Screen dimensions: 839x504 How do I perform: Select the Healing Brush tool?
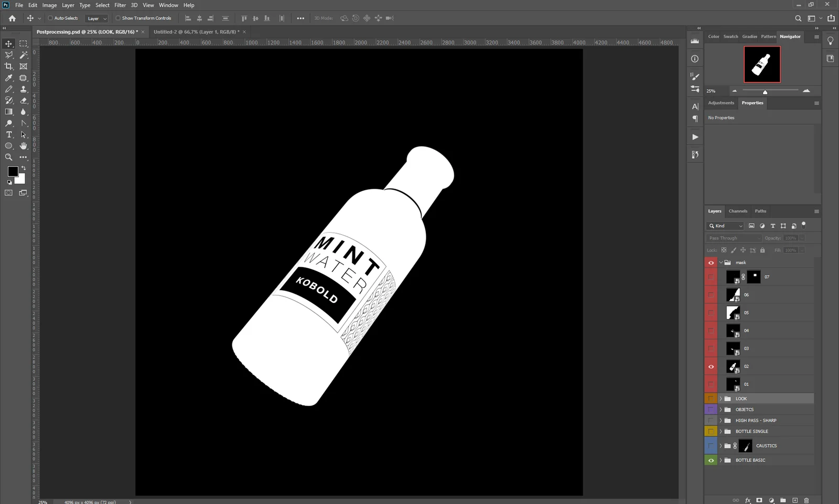(23, 78)
